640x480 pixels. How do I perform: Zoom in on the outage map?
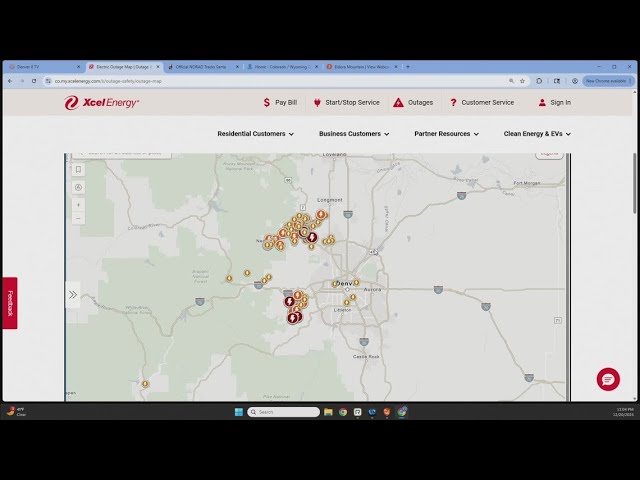tap(78, 205)
